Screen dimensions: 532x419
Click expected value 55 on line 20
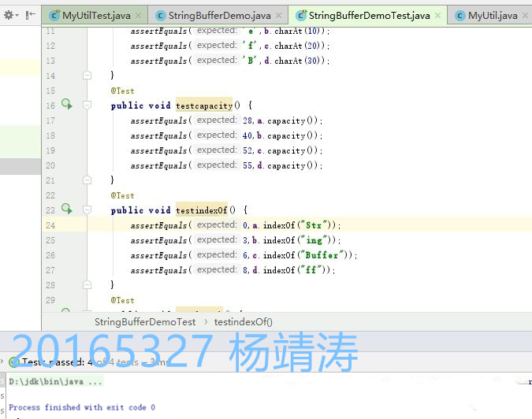click(247, 165)
